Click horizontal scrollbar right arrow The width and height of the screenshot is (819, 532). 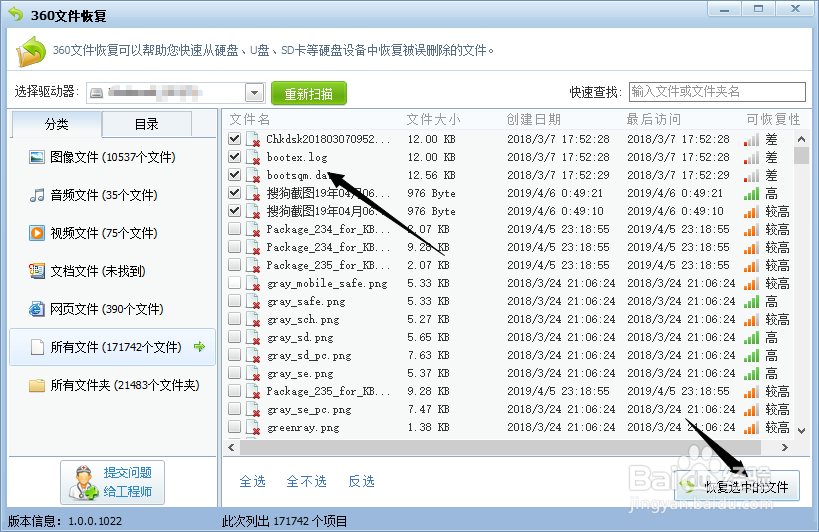[x=785, y=447]
